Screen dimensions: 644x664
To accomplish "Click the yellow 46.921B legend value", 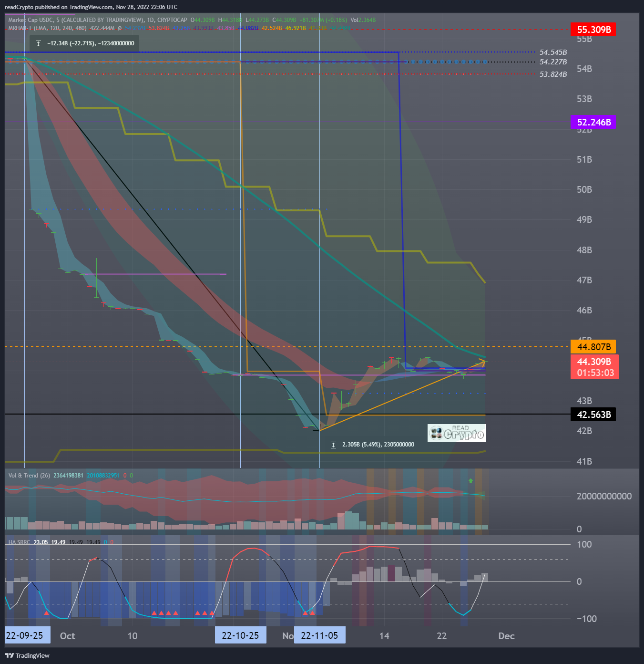I will 296,28.
